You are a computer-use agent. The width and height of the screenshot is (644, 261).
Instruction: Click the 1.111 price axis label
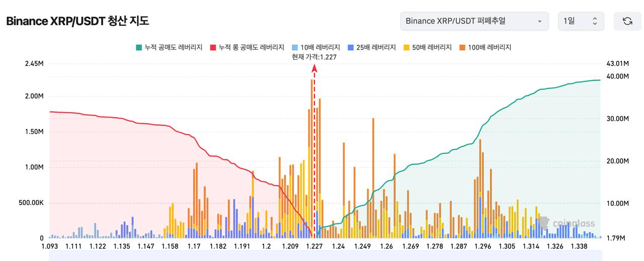point(73,246)
